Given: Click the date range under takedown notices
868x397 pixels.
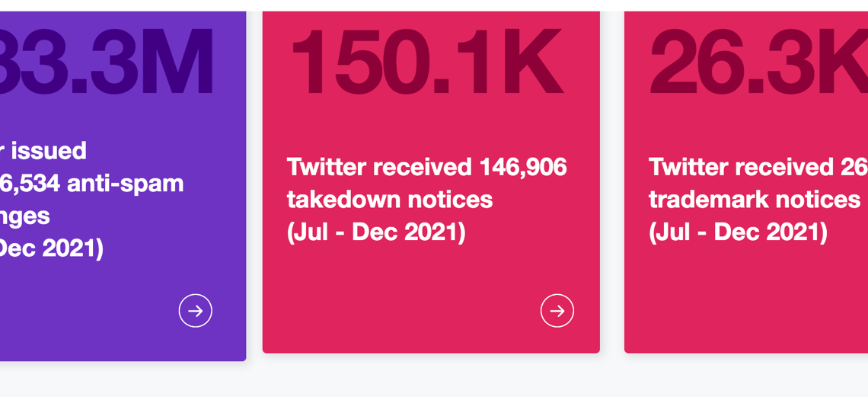Looking at the screenshot, I should [x=376, y=233].
